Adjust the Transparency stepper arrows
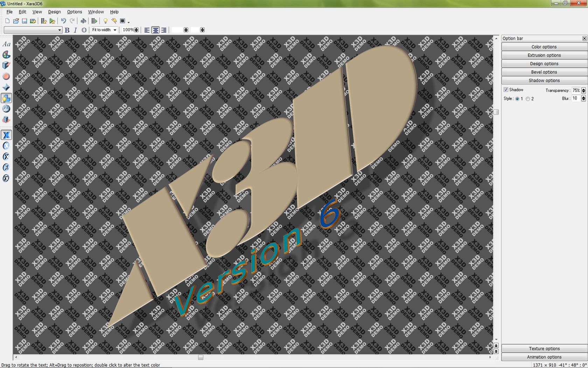The width and height of the screenshot is (588, 368). (x=583, y=90)
